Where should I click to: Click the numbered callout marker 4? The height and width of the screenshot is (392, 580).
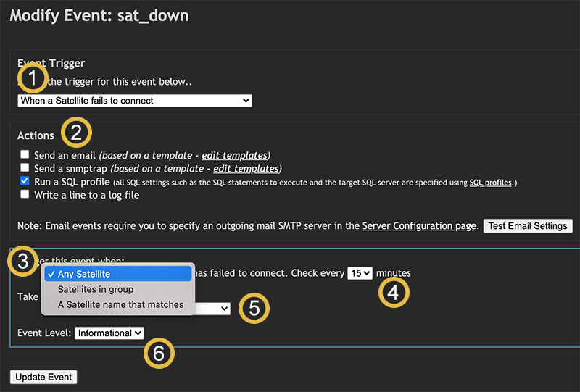(x=394, y=293)
